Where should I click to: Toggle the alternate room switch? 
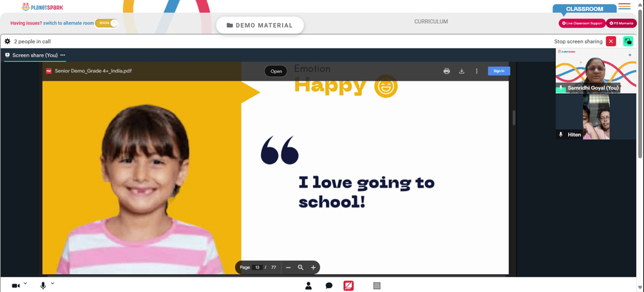coord(107,23)
